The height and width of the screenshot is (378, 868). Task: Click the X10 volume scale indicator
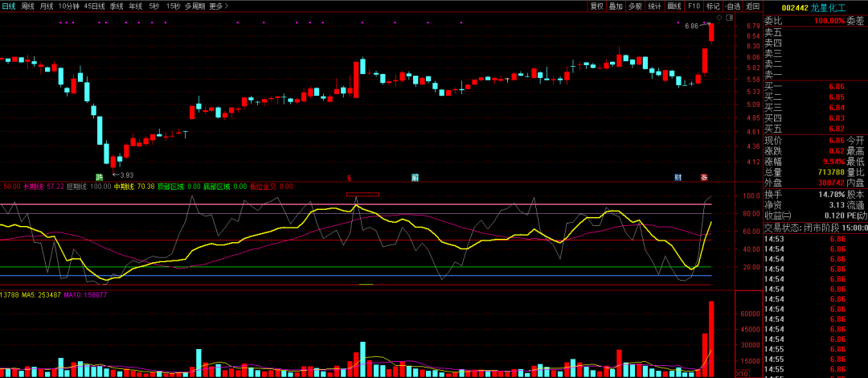743,373
